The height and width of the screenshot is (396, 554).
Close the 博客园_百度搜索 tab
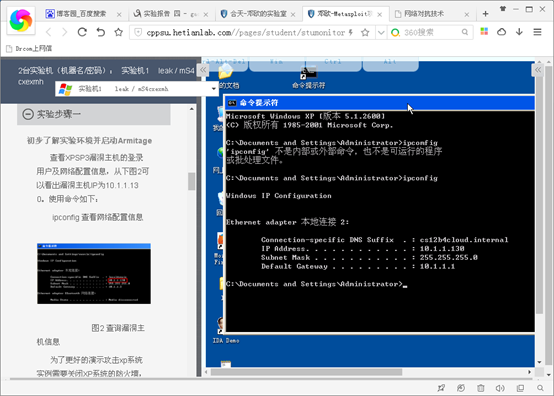coord(119,14)
